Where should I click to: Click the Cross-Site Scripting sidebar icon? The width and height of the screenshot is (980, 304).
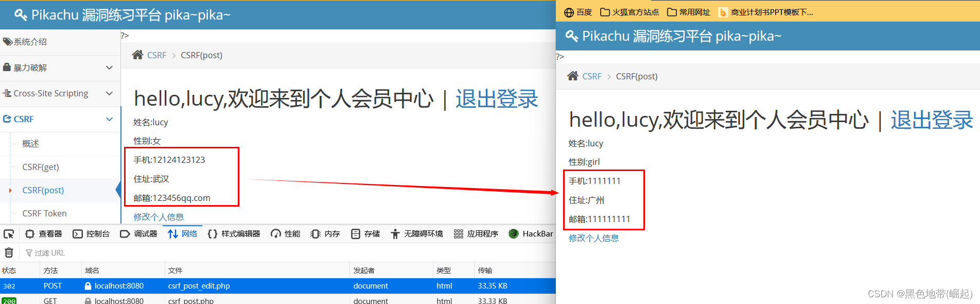click(x=7, y=93)
